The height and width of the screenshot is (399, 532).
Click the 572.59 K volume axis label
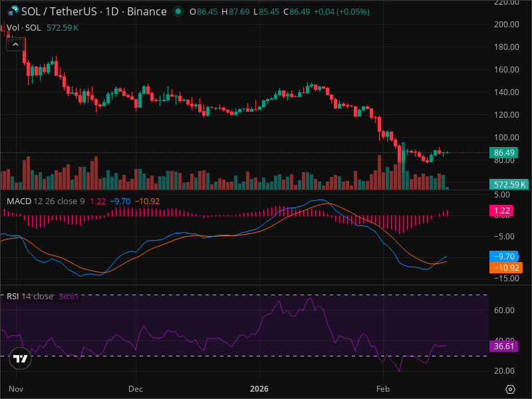tap(509, 184)
